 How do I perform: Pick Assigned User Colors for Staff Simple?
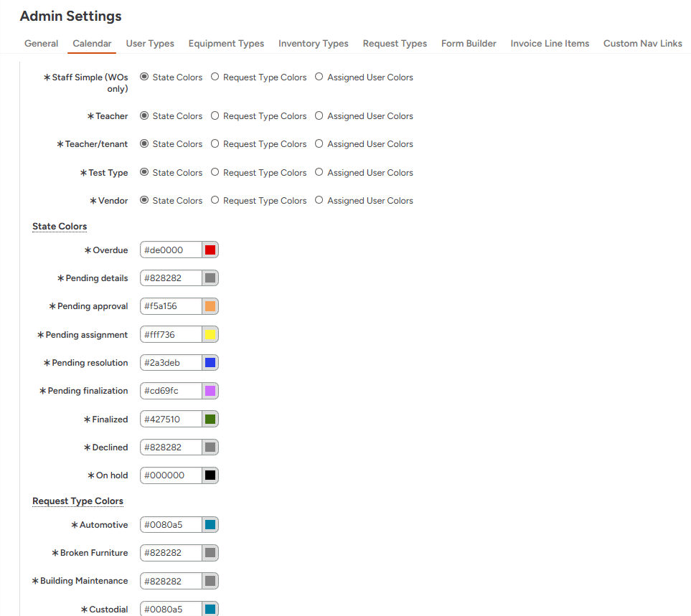click(x=319, y=77)
